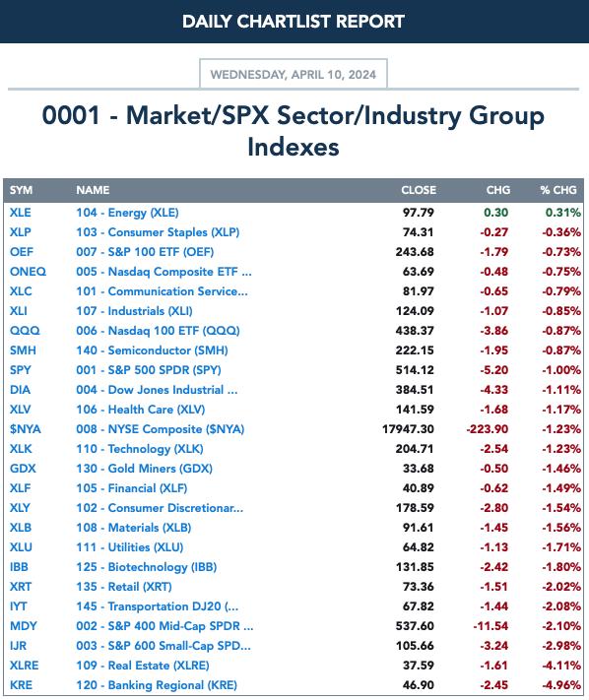Open 140 - Semiconductor (SMH) link

click(152, 350)
